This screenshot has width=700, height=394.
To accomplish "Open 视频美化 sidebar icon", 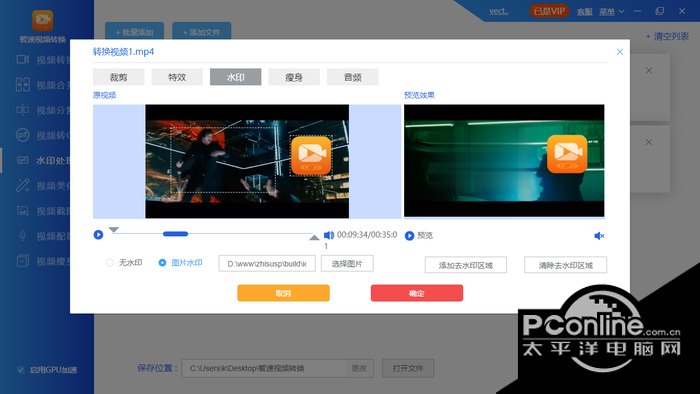I will (x=23, y=185).
